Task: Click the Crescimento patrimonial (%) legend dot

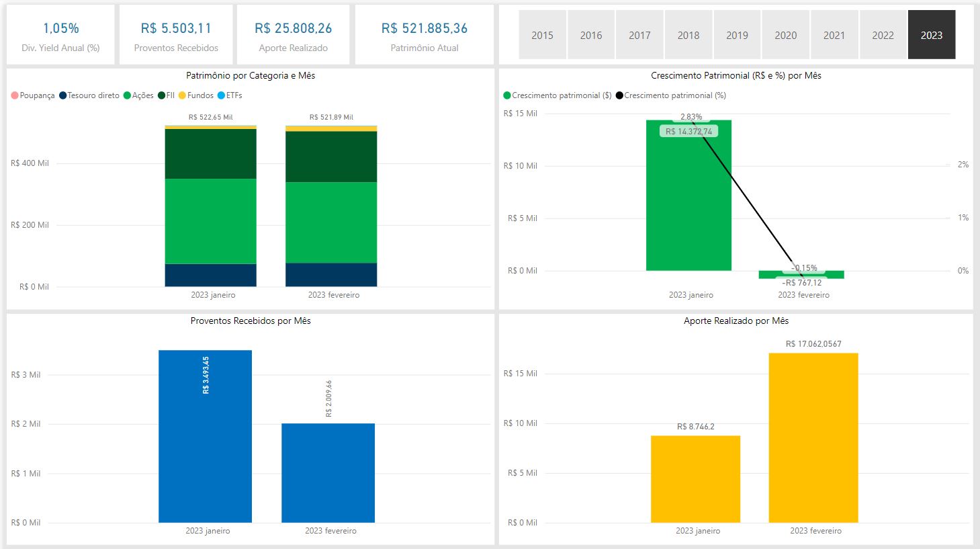Action: 619,95
